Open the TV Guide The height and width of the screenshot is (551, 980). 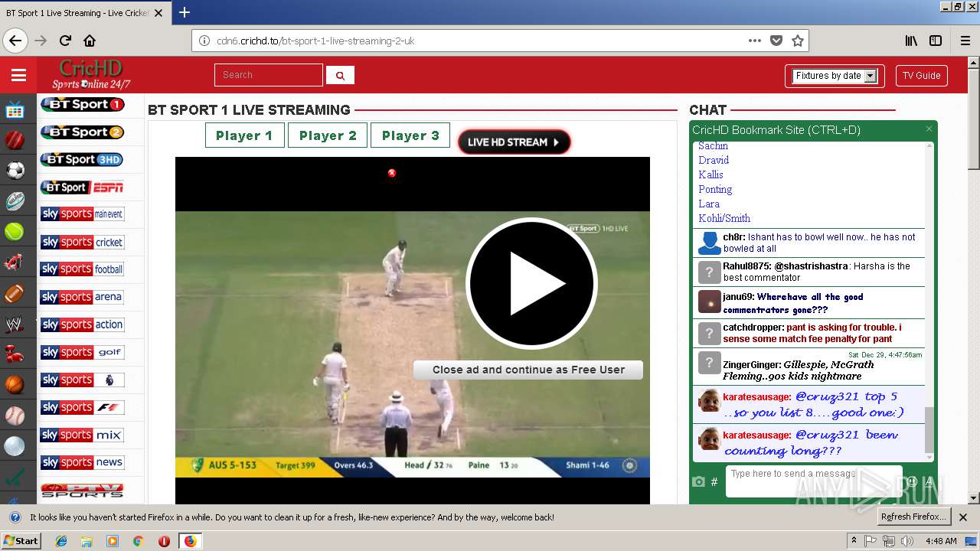tap(921, 76)
